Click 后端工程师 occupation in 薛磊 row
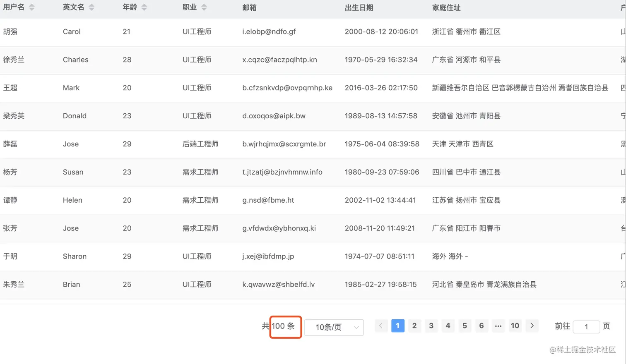The width and height of the screenshot is (626, 364). [200, 144]
